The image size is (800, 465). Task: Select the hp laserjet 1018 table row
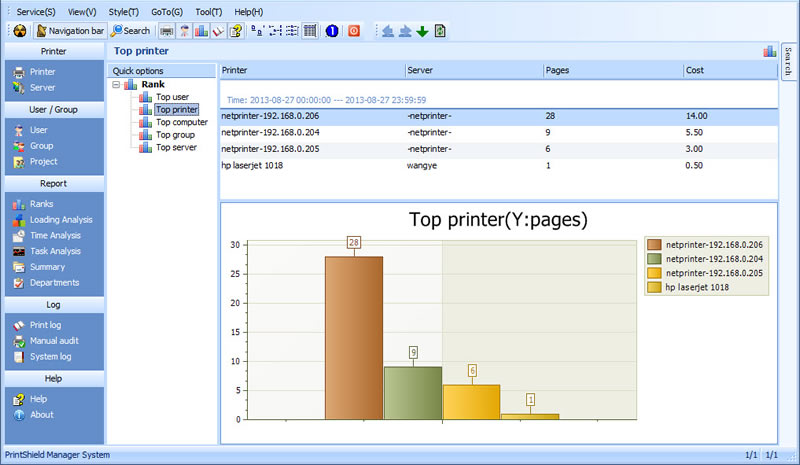(499, 165)
